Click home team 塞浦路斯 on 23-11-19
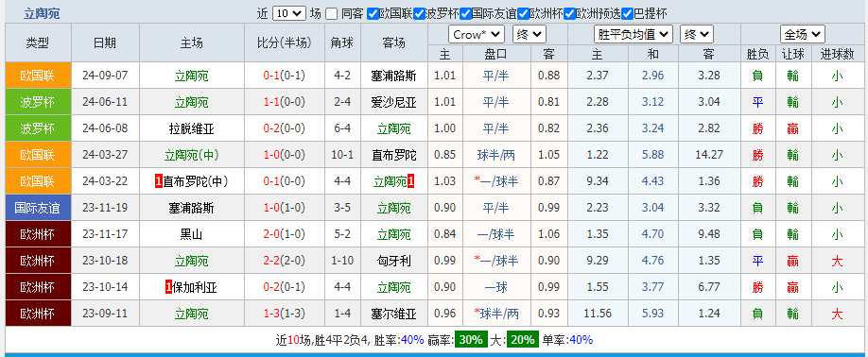The width and height of the screenshot is (868, 357). pyautogui.click(x=192, y=209)
